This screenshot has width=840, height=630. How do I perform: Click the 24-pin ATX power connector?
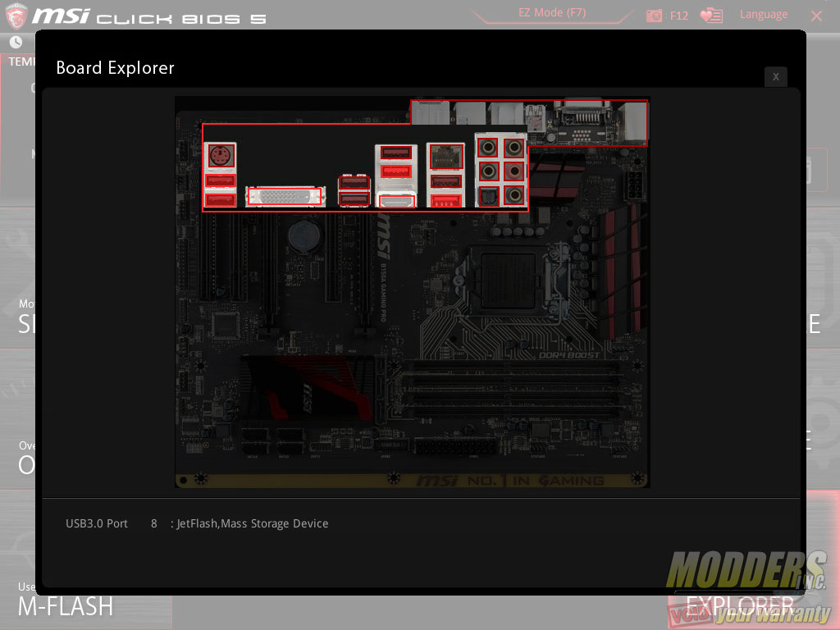454,445
